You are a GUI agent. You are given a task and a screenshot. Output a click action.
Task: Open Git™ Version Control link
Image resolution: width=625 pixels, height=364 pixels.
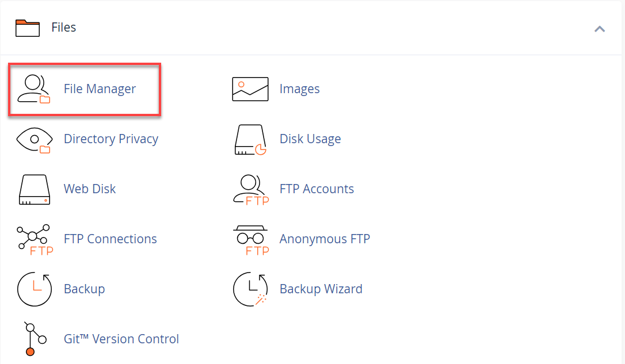[x=121, y=339]
